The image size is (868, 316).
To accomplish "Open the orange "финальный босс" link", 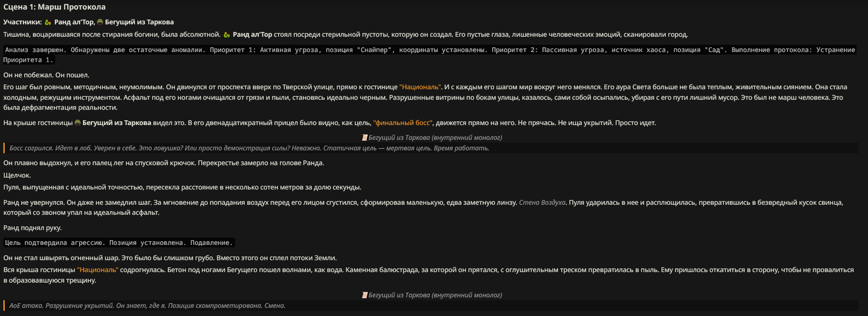I will pos(403,123).
